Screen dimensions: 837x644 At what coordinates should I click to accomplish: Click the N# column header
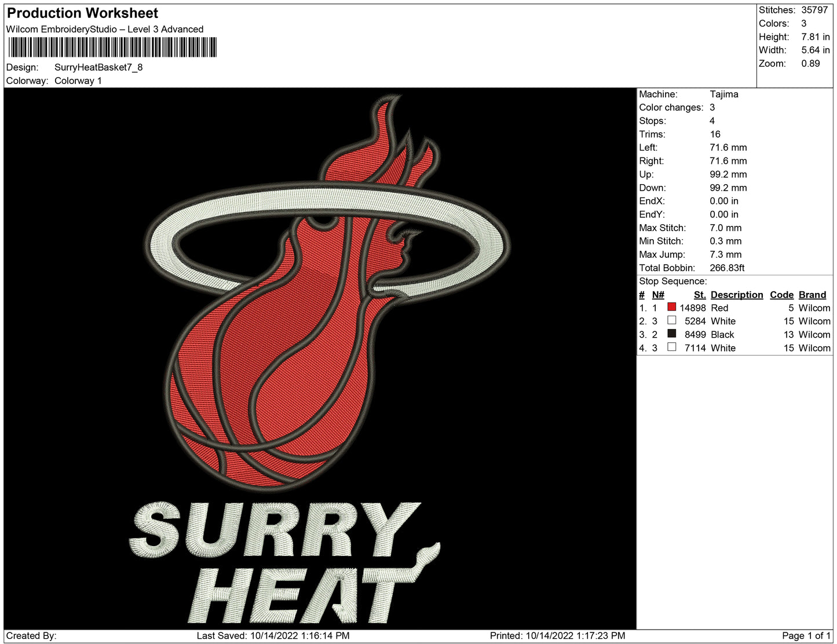point(657,295)
